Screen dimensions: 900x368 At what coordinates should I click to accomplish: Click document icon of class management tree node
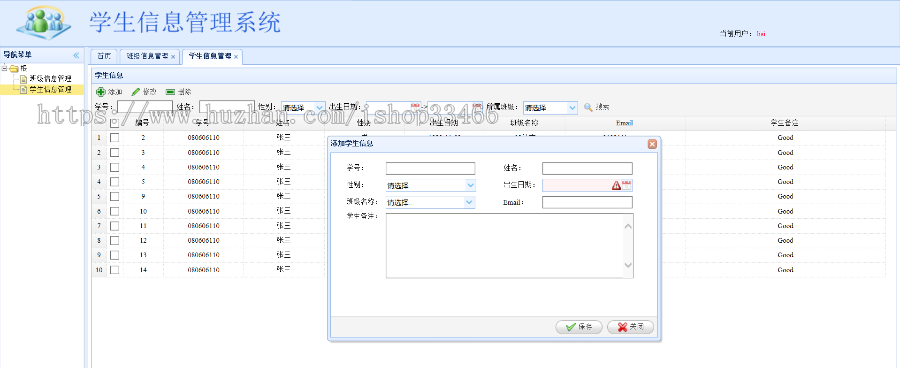click(x=24, y=79)
